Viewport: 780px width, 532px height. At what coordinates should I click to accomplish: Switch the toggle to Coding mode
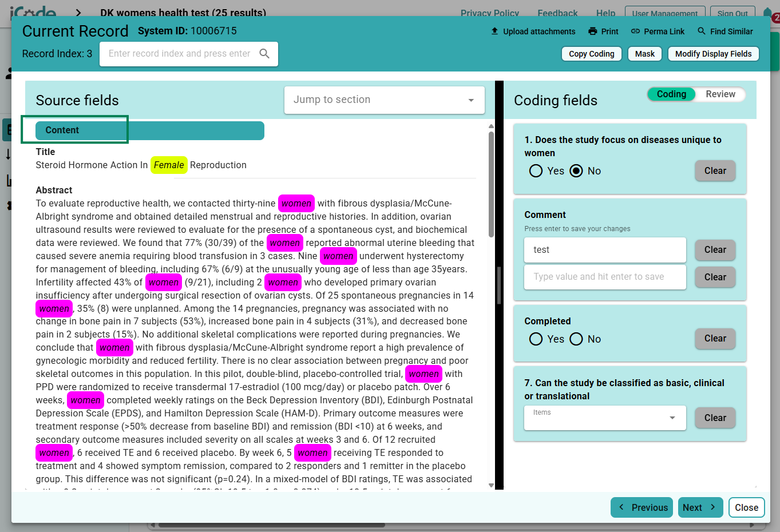point(671,94)
